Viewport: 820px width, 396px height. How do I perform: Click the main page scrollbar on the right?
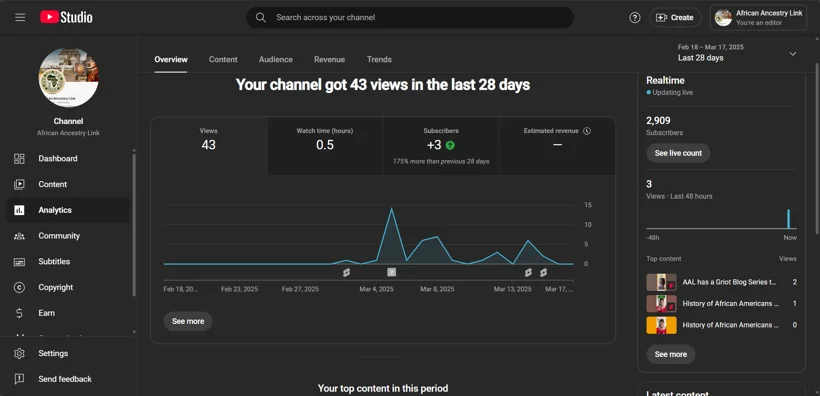coord(817,148)
